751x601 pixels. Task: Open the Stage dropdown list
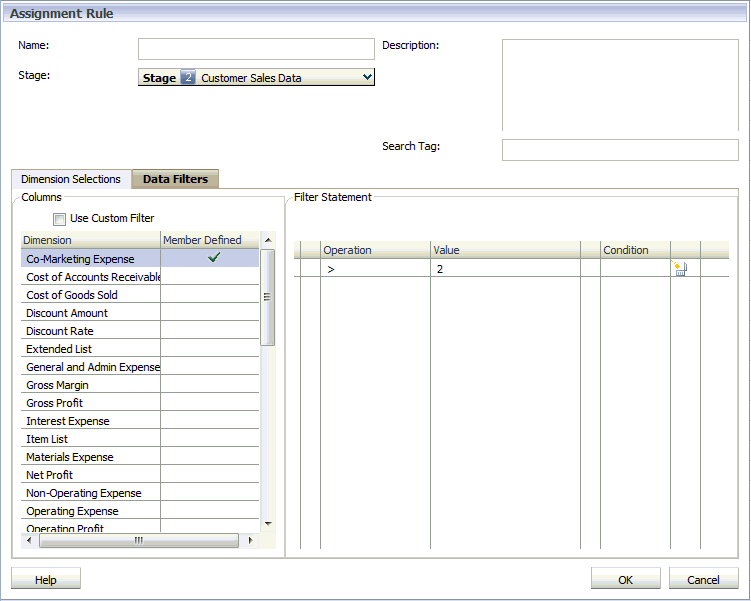click(256, 77)
